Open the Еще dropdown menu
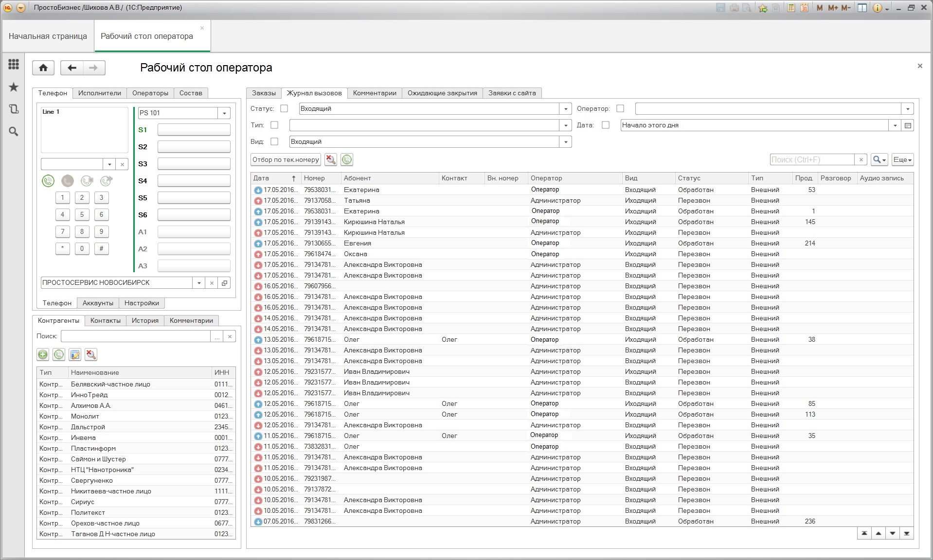This screenshot has height=560, width=933. [x=902, y=159]
